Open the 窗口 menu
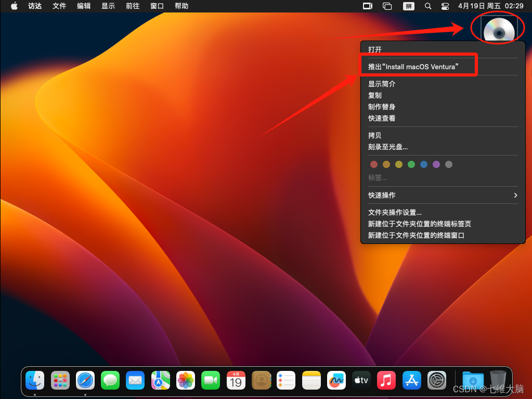This screenshot has width=532, height=399. coord(157,6)
